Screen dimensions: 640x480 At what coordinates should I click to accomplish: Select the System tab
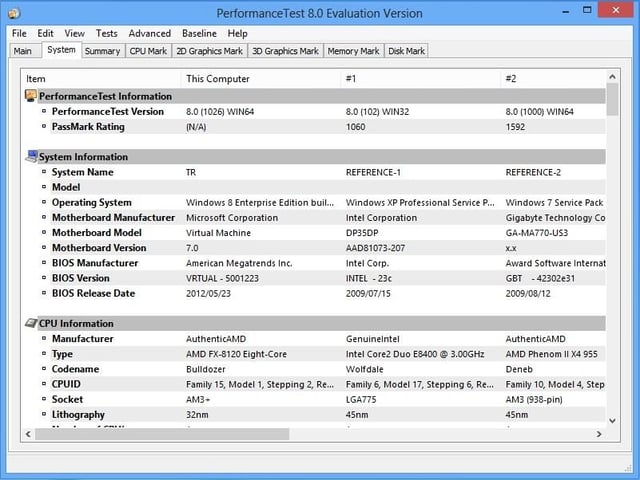tap(61, 50)
